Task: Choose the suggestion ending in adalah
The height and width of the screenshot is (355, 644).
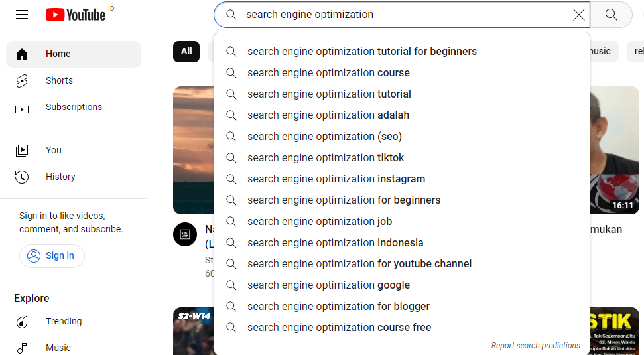Action: 402,115
